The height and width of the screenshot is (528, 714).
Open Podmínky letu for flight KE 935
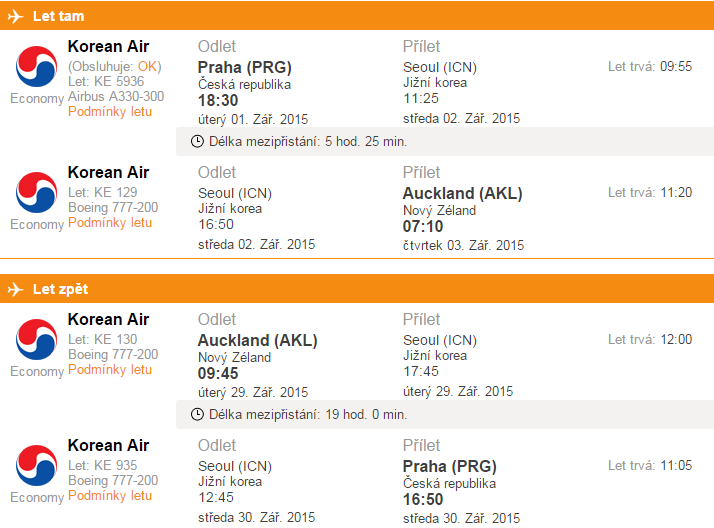110,496
